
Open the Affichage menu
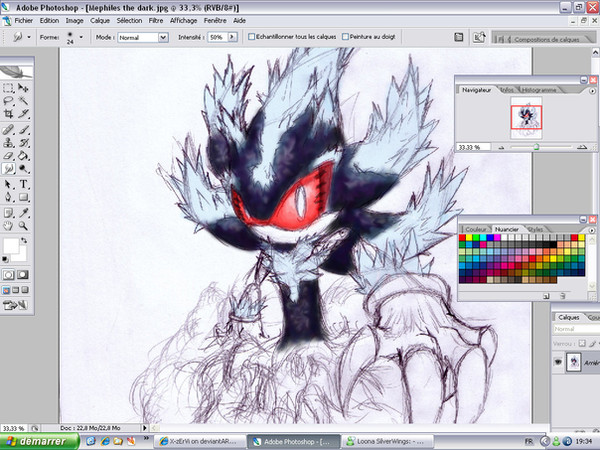[x=184, y=21]
